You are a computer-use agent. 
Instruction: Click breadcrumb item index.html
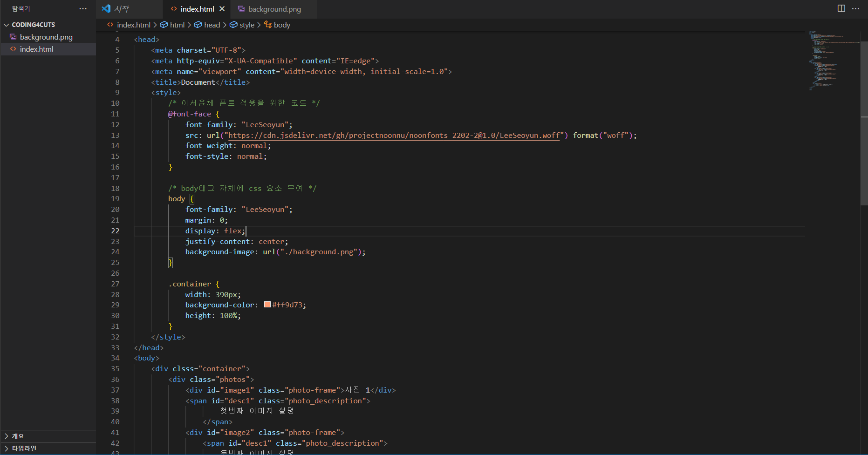[x=134, y=25]
